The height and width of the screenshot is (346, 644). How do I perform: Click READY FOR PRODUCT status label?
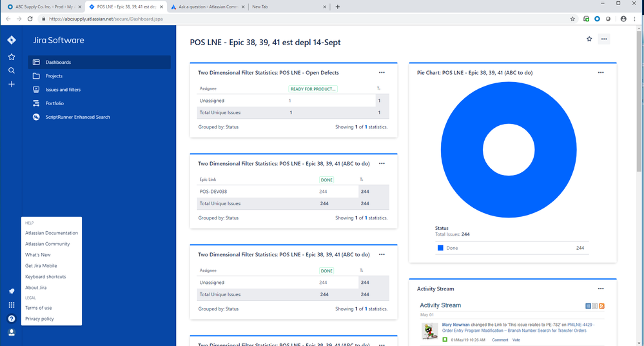pyautogui.click(x=313, y=89)
